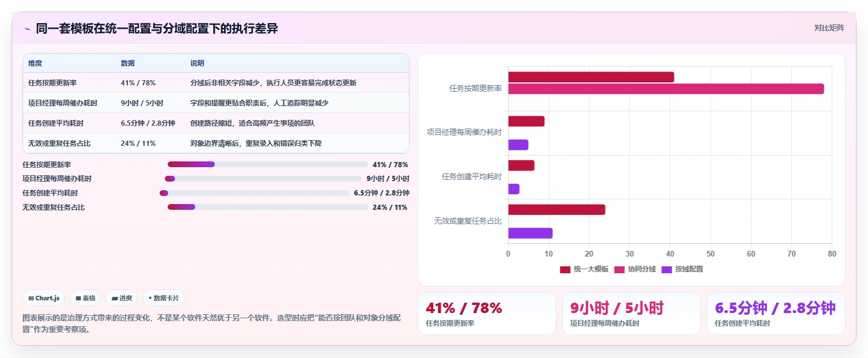Click the purple bar for 项目经理每周催办耗时
Viewport: 868px width, 358px height.
pos(518,145)
